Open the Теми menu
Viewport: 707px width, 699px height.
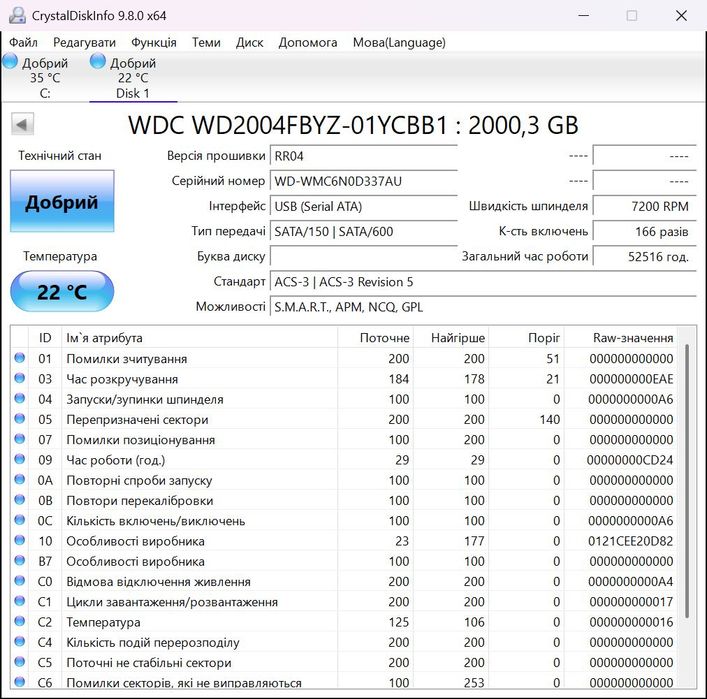[206, 42]
